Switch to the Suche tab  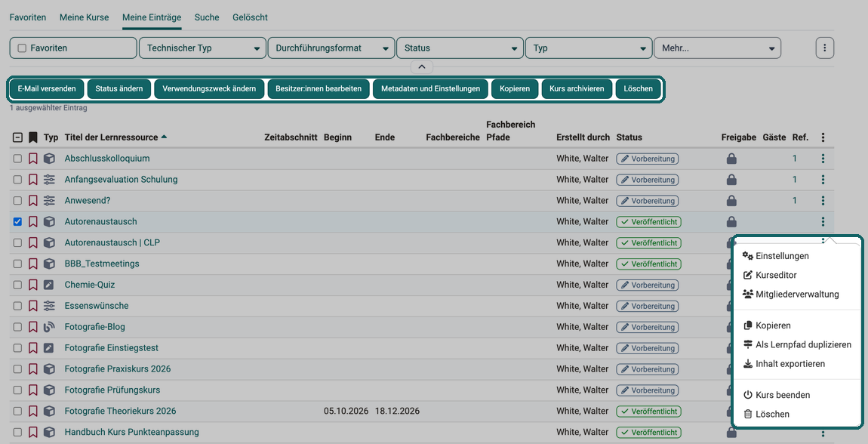click(x=207, y=17)
